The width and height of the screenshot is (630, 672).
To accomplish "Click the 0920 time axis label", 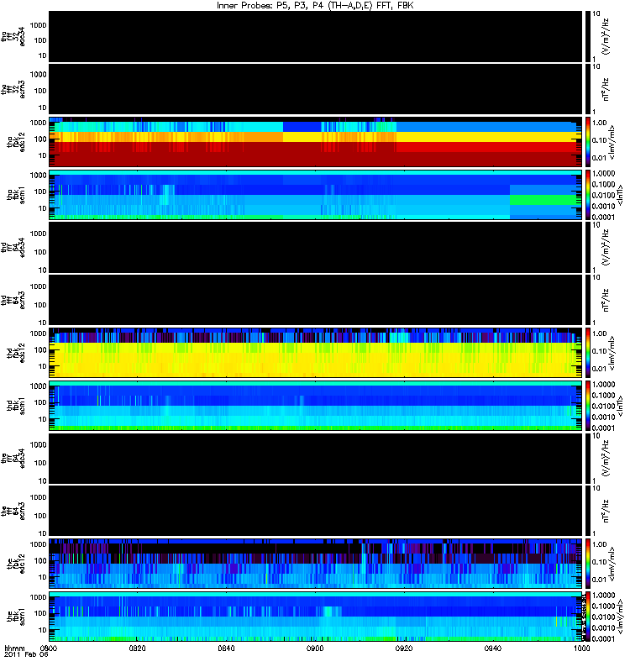I will click(404, 648).
